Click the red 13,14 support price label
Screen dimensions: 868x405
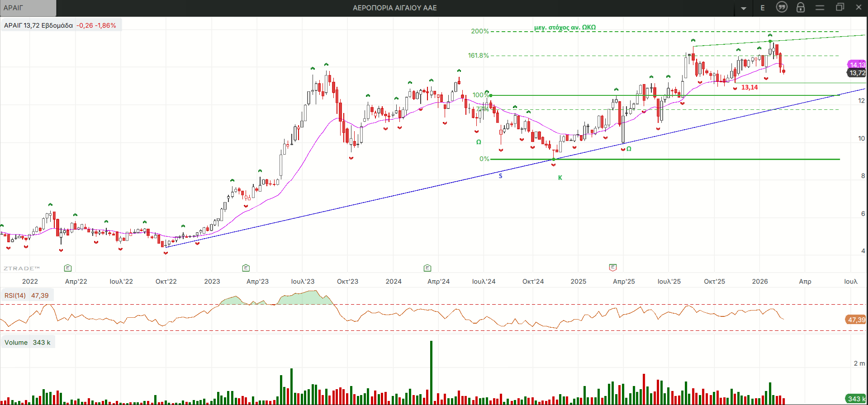point(749,87)
